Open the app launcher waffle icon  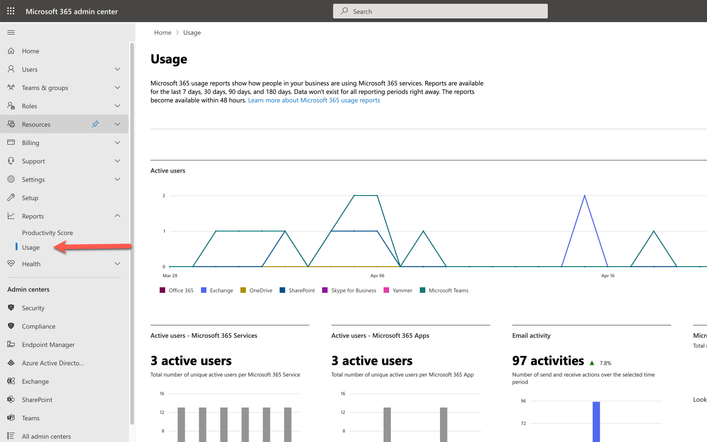(11, 11)
